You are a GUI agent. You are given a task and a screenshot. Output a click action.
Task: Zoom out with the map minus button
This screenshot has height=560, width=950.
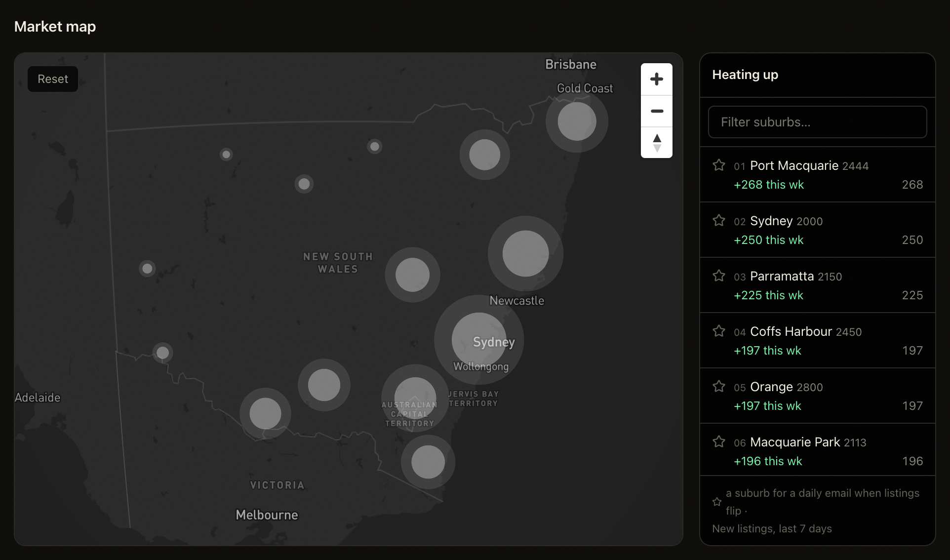click(x=657, y=111)
